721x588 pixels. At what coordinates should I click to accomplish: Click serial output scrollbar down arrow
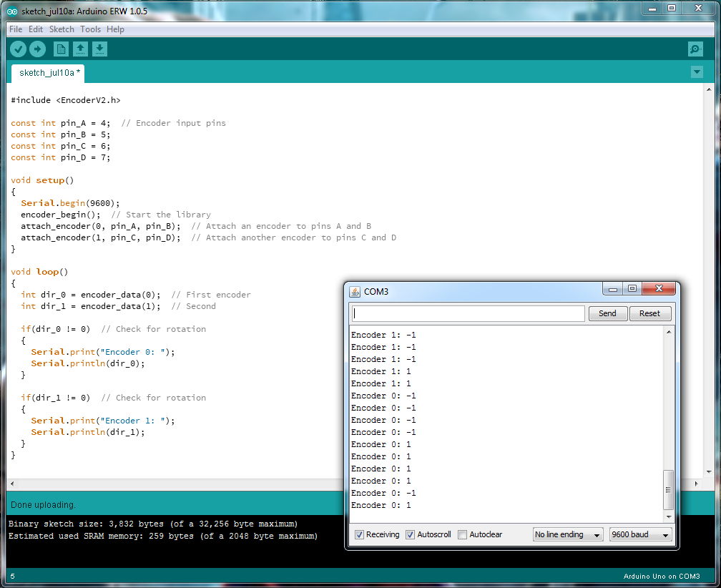(669, 516)
